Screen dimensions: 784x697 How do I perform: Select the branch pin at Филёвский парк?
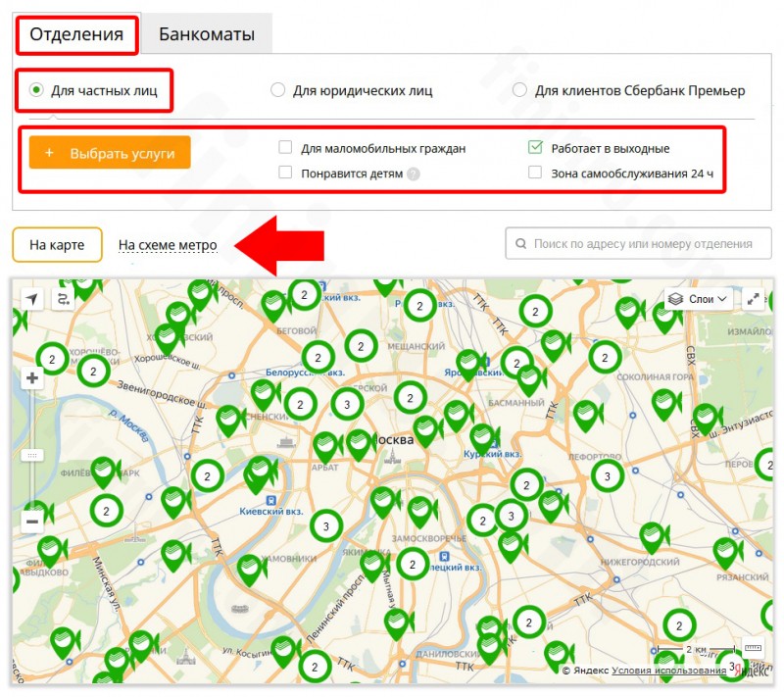tap(104, 472)
